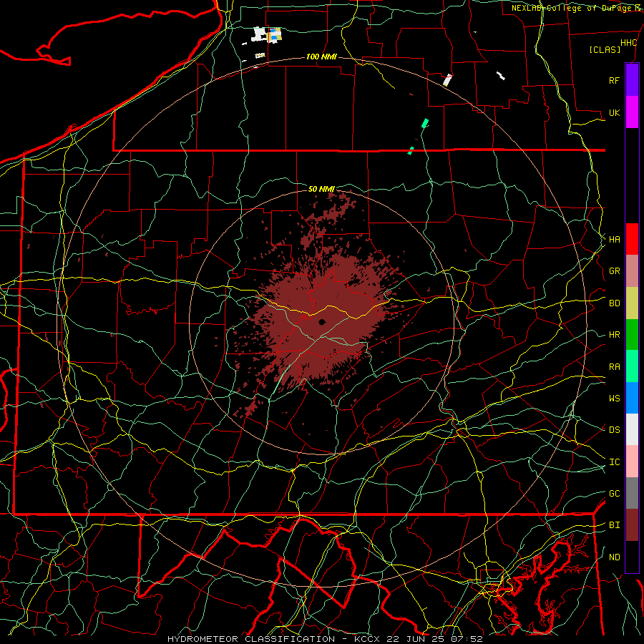Select the red HA legend swatch
The width and height of the screenshot is (644, 644).
tap(632, 239)
